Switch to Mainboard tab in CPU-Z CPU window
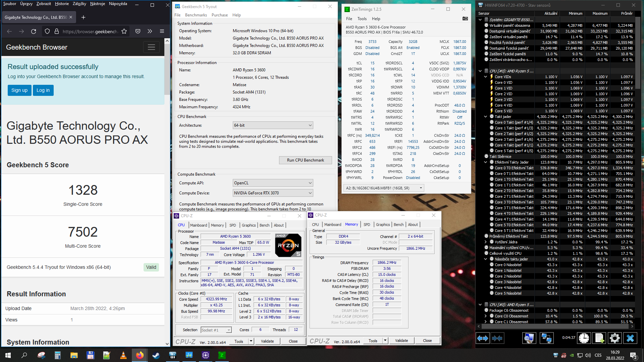The height and width of the screenshot is (362, 644). (x=199, y=225)
